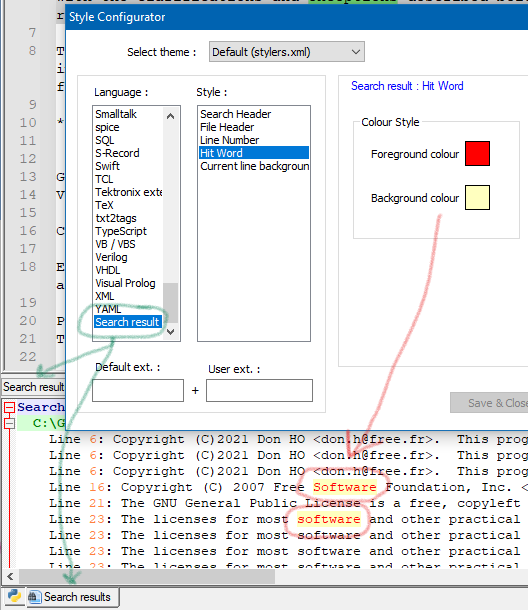Click horizontal scrollbar left arrow

coord(10,577)
